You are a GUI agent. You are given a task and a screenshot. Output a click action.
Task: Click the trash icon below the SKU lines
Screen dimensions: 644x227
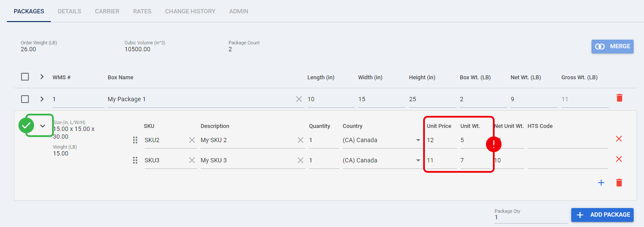619,183
